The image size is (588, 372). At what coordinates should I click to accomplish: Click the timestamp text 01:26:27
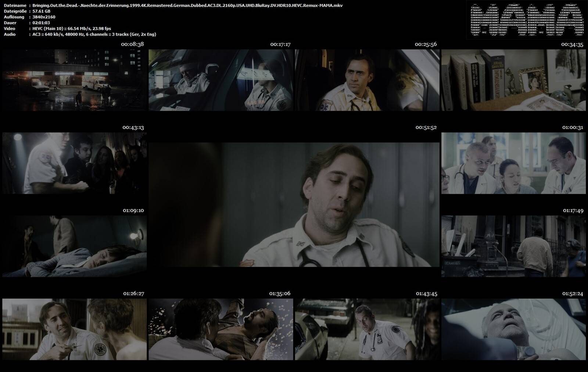(133, 294)
